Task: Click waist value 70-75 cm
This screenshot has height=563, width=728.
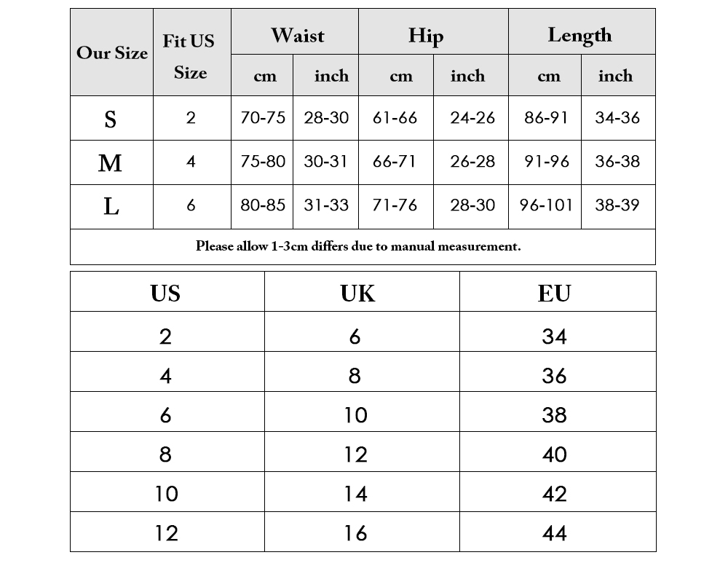Action: [262, 119]
